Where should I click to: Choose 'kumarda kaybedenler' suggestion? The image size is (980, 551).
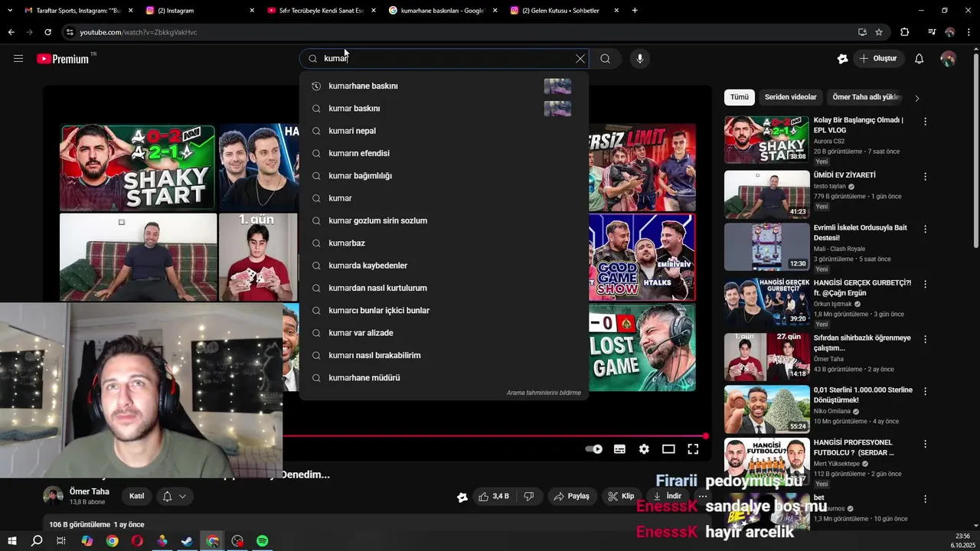pyautogui.click(x=444, y=266)
